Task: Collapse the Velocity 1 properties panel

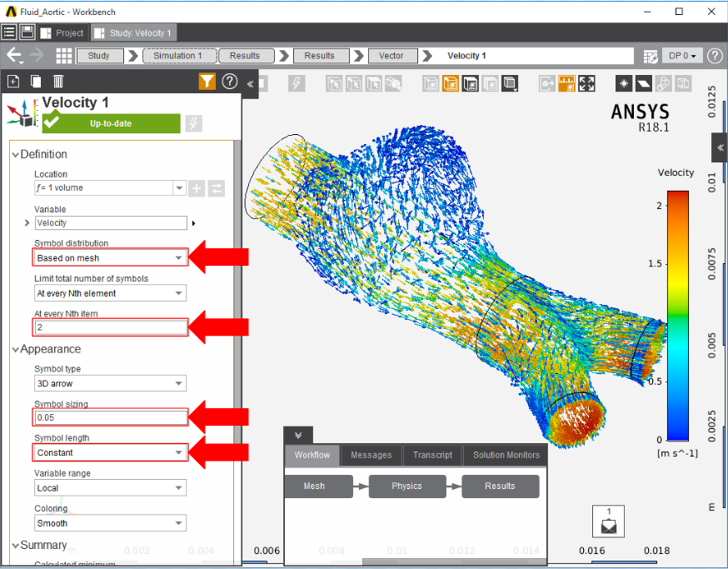Action: 250,84
